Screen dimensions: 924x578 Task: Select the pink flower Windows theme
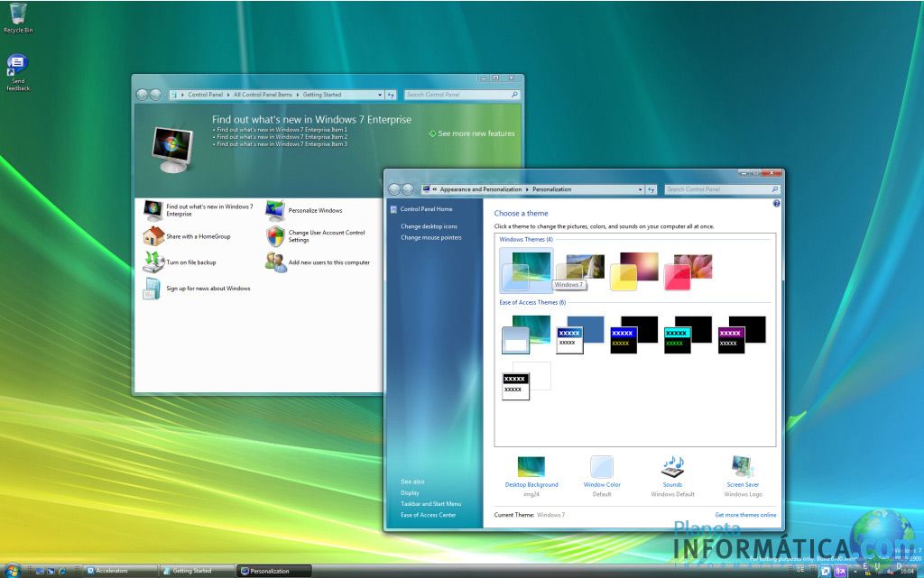coord(688,271)
